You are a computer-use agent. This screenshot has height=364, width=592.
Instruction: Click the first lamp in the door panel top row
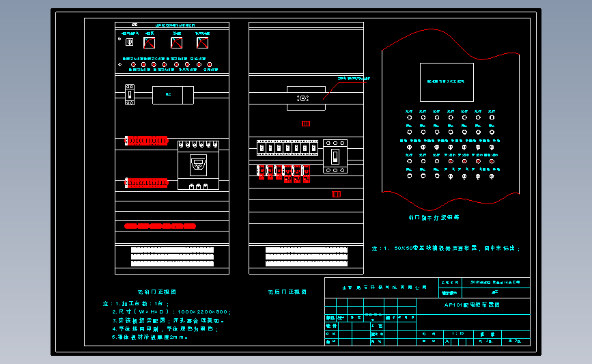click(409, 117)
